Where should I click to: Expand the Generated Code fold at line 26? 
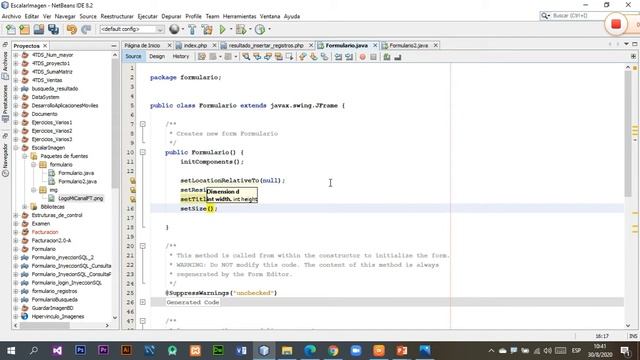[x=143, y=302]
